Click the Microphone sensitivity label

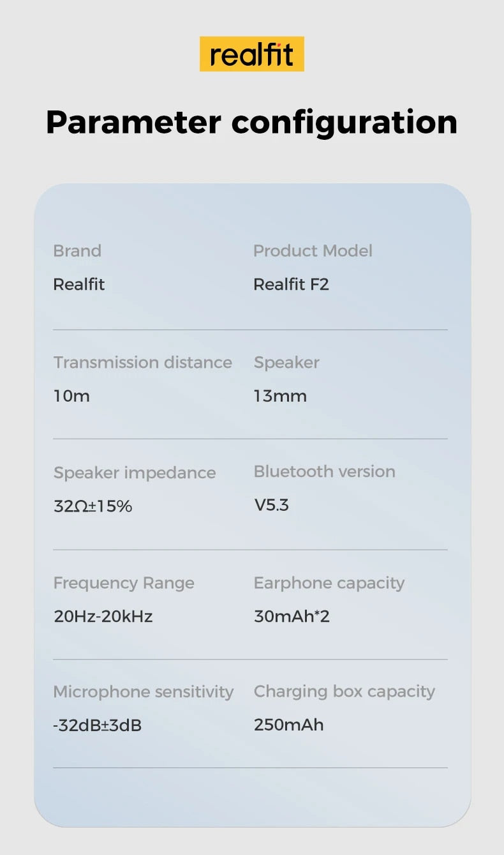144,692
